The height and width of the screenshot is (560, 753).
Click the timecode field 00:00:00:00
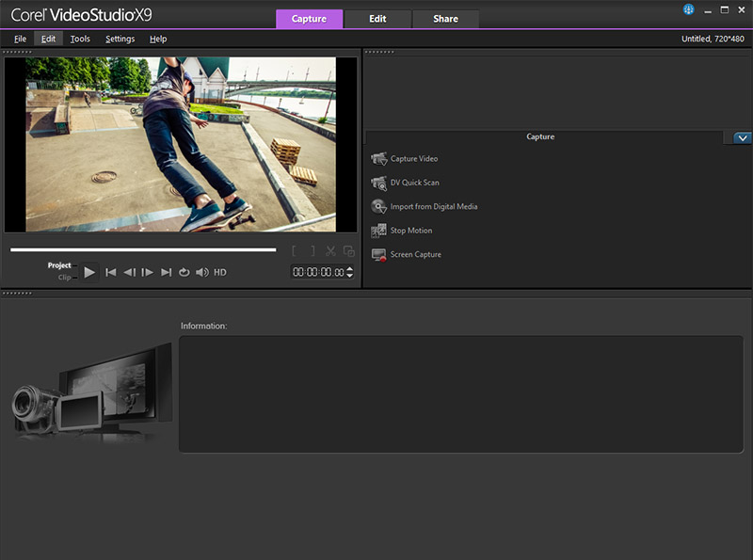click(318, 272)
